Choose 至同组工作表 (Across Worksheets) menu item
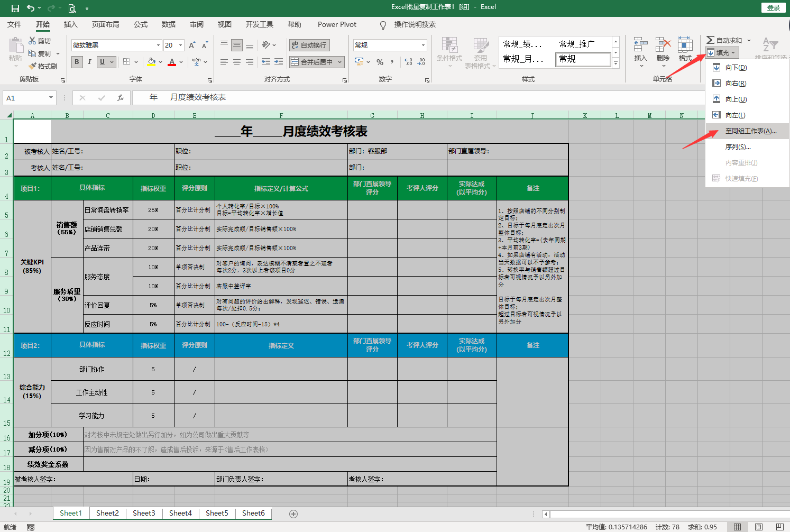 [x=747, y=131]
